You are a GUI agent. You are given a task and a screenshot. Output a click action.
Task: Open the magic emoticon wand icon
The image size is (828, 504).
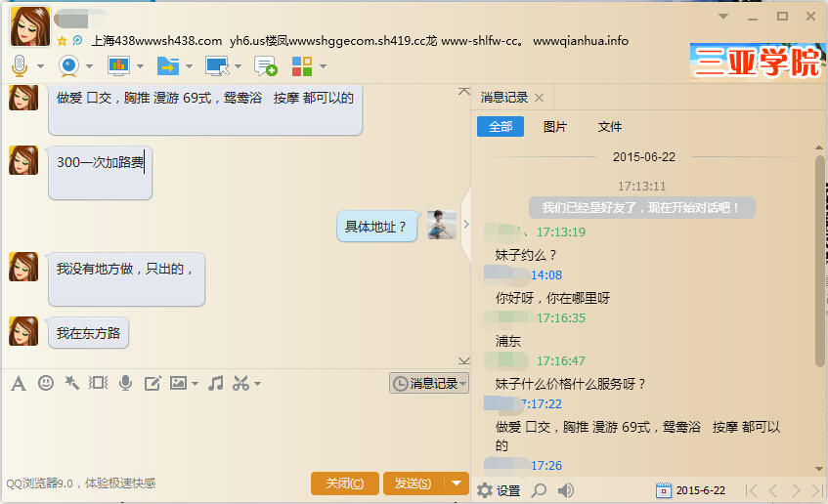click(x=71, y=383)
